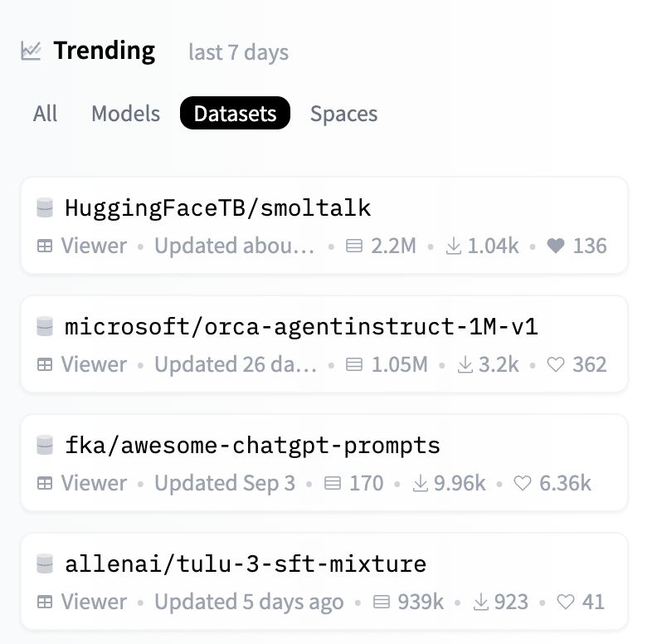Open fka/awesome-chatgpt-prompts dataset
This screenshot has width=662, height=644.
click(x=252, y=446)
